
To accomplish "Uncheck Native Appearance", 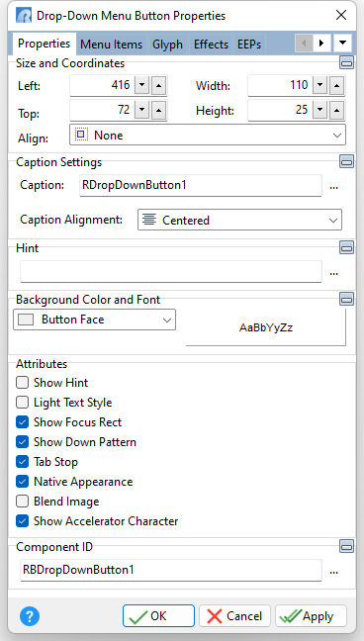I will [22, 482].
